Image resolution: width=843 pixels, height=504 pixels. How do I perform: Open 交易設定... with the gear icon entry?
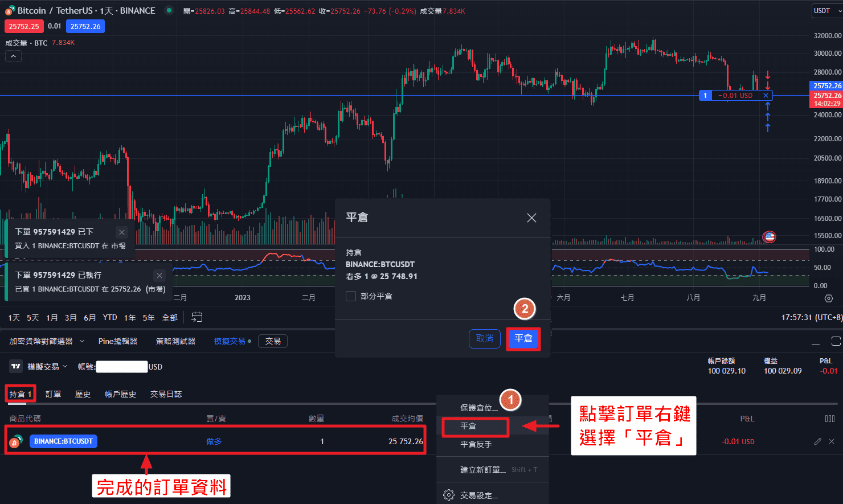pyautogui.click(x=492, y=495)
